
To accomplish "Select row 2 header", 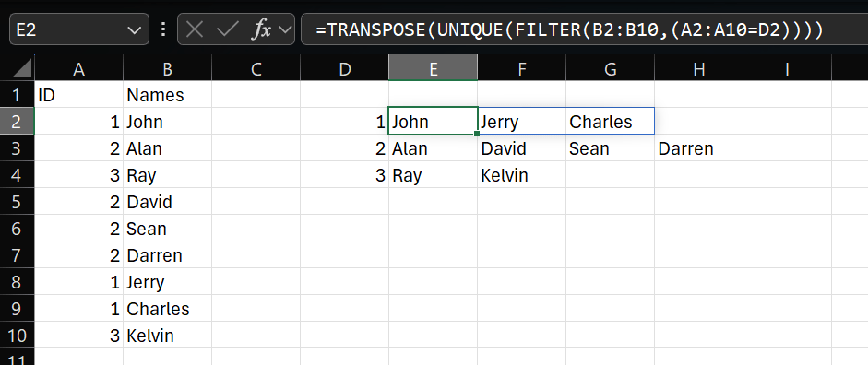I will click(x=17, y=121).
